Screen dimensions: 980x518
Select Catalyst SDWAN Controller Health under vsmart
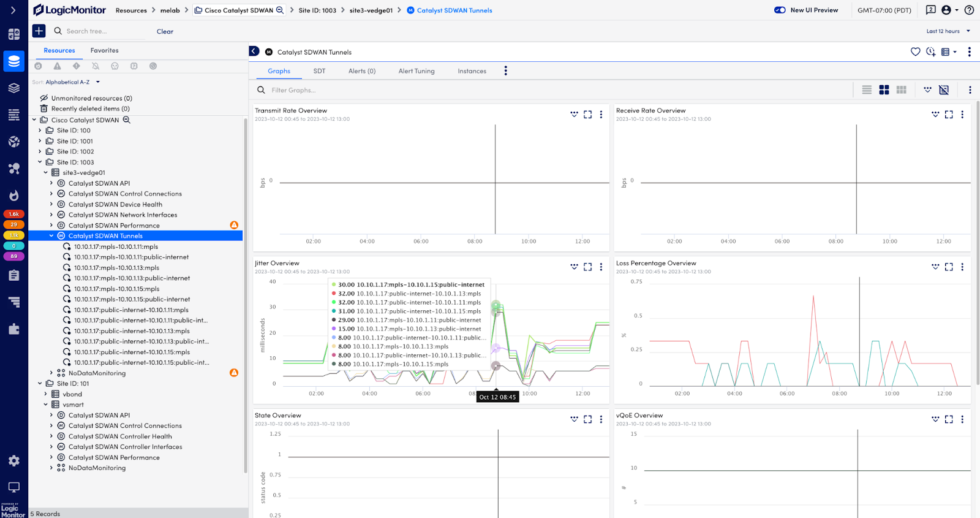coord(120,436)
